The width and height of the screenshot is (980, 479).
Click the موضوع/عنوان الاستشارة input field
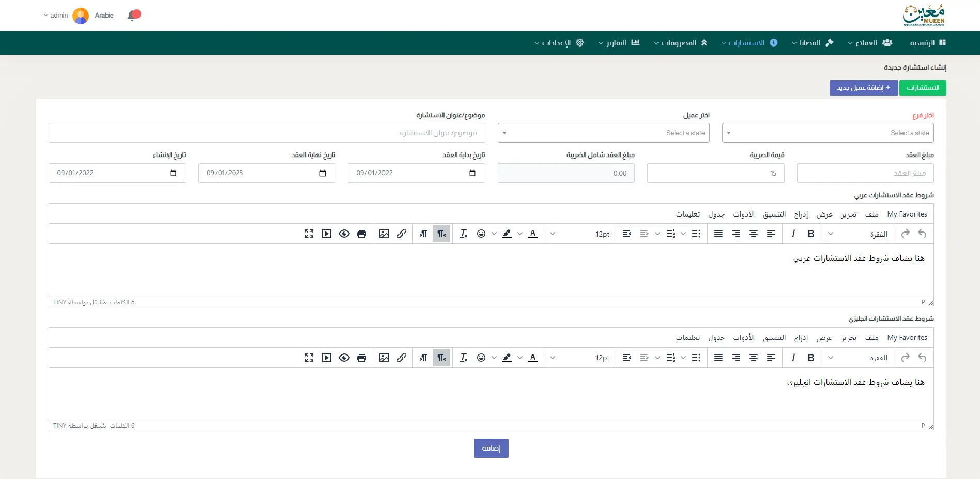tap(267, 133)
